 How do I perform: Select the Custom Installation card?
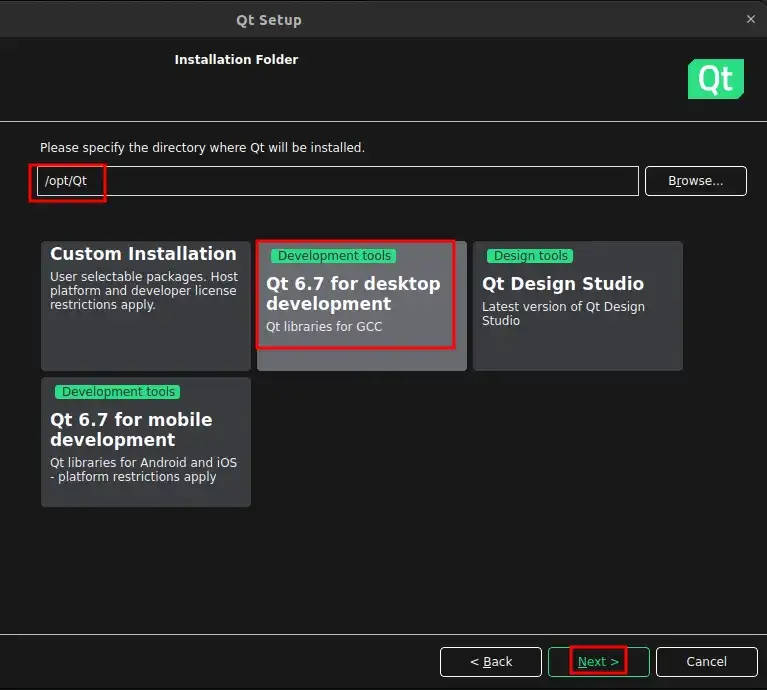(x=146, y=306)
